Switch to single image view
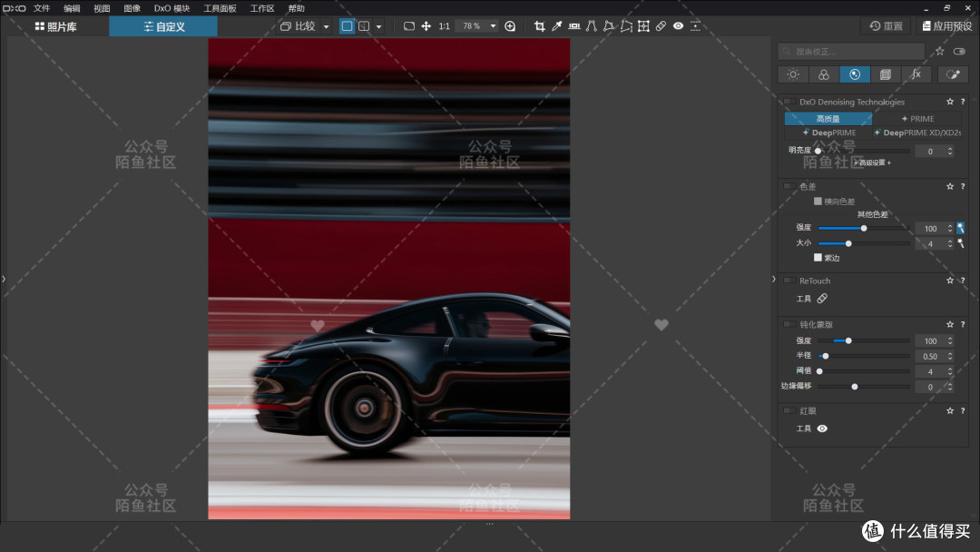 [347, 26]
